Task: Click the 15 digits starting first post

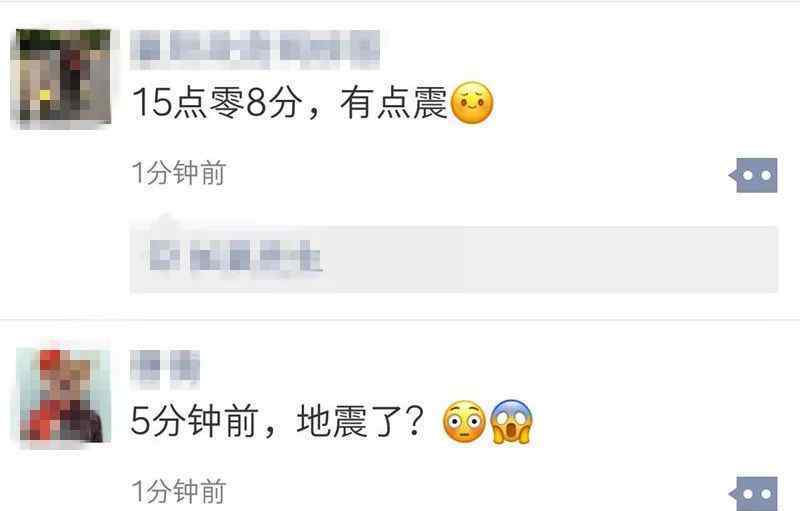Action: [x=152, y=103]
